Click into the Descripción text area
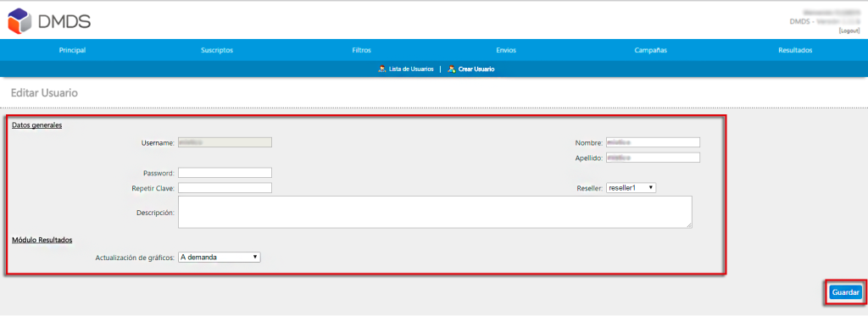This screenshot has width=868, height=316. pos(435,212)
